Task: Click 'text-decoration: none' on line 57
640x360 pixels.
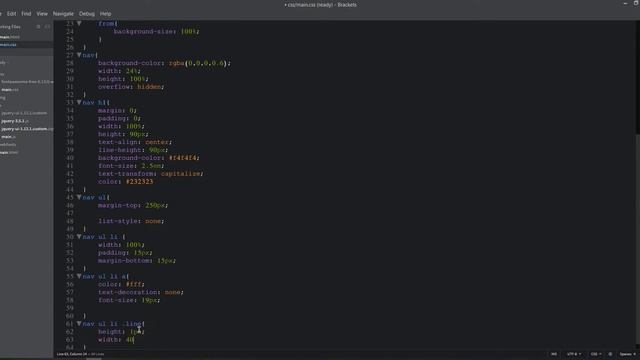Action: (x=140, y=292)
